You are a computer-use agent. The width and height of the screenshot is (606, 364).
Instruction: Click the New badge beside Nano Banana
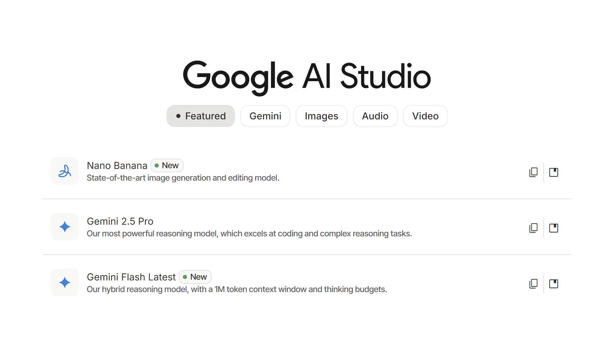(167, 165)
